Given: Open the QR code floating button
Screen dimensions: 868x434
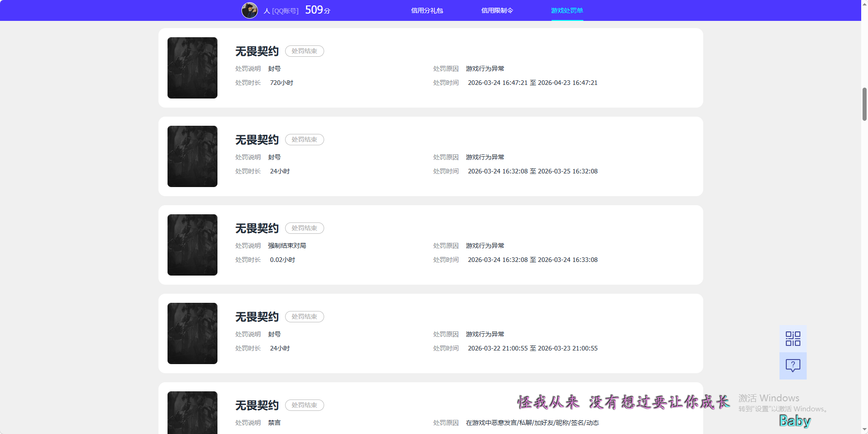Looking at the screenshot, I should point(793,339).
